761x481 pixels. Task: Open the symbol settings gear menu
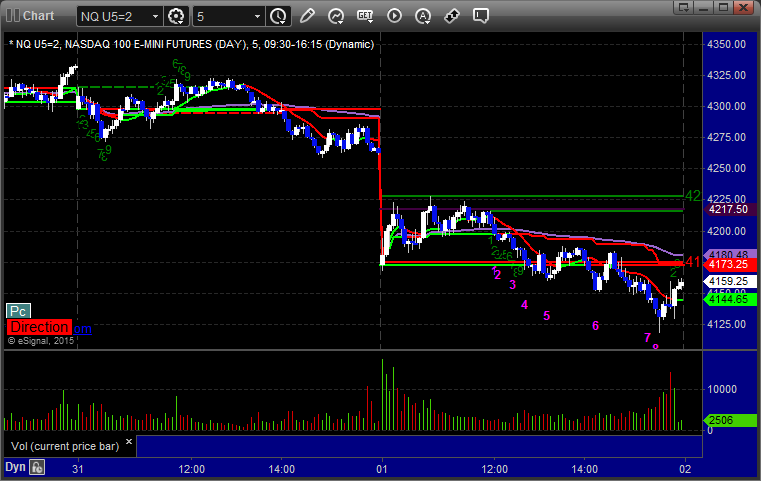[176, 16]
